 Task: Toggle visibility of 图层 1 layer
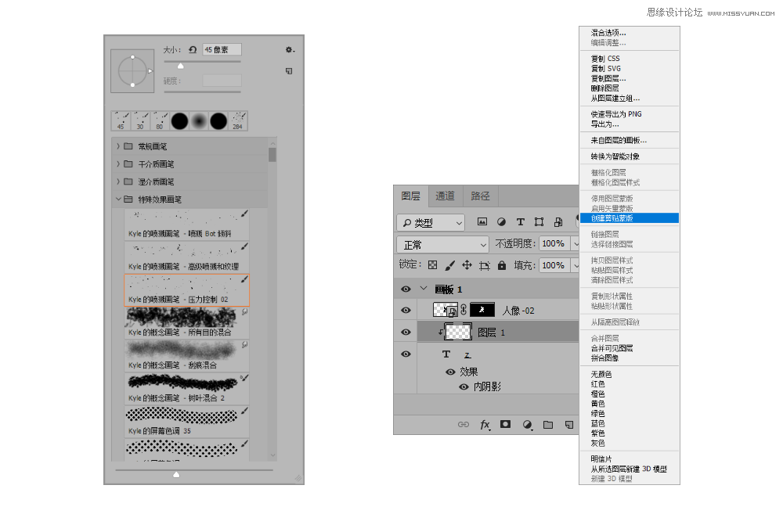(x=405, y=332)
